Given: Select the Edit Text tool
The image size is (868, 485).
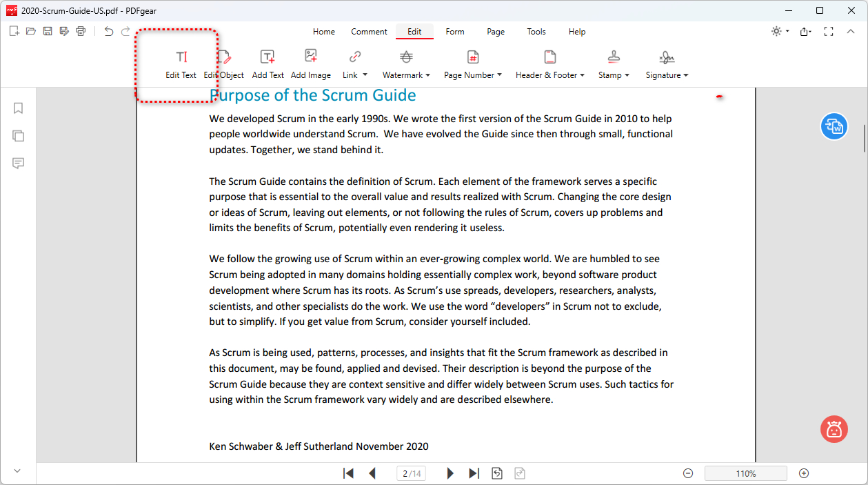Looking at the screenshot, I should [181, 65].
